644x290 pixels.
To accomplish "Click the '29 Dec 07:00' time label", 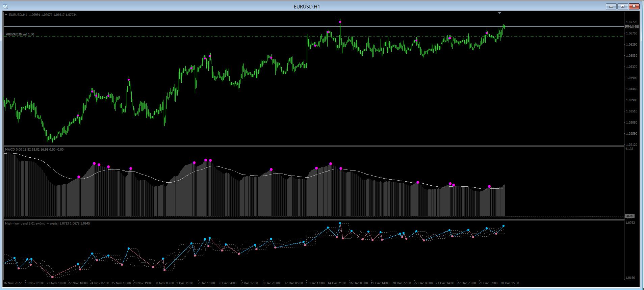I will click(489, 283).
